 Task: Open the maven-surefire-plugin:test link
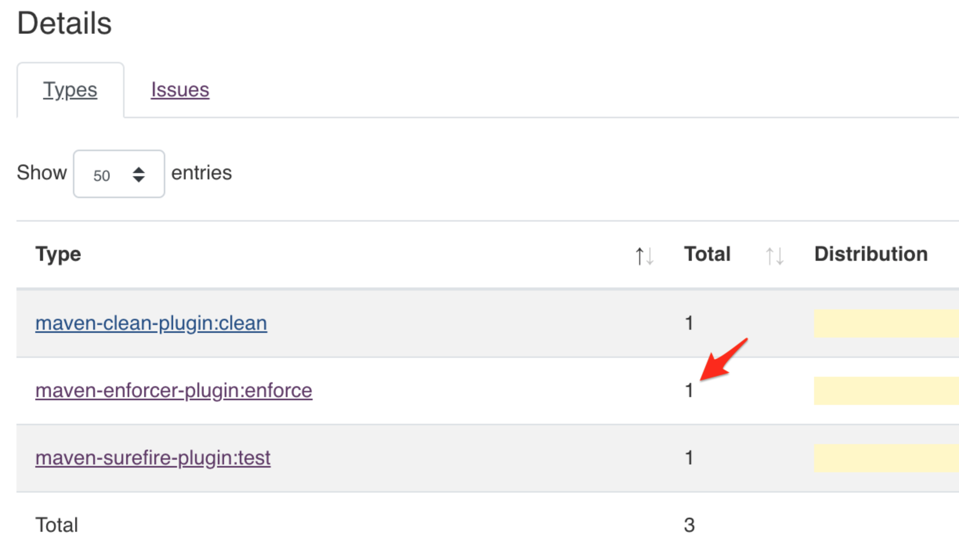[153, 458]
